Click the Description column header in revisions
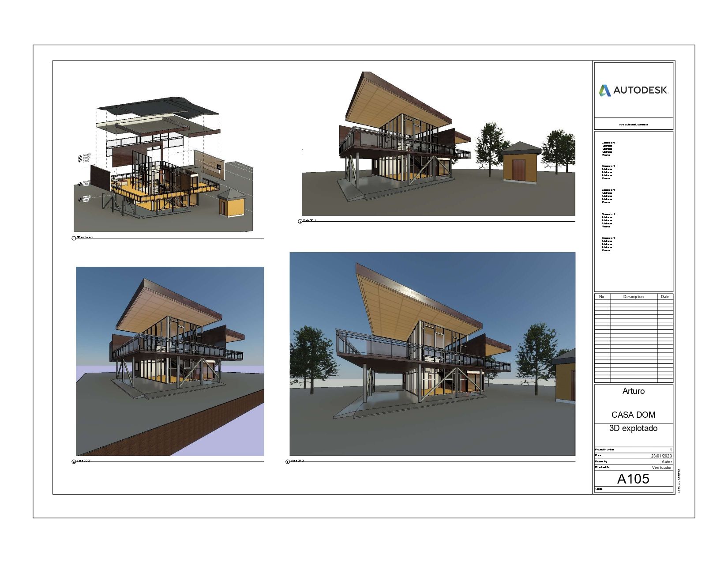 tap(634, 297)
